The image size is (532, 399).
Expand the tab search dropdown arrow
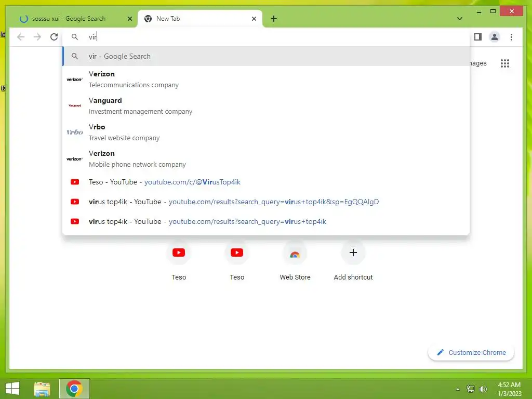pyautogui.click(x=459, y=19)
